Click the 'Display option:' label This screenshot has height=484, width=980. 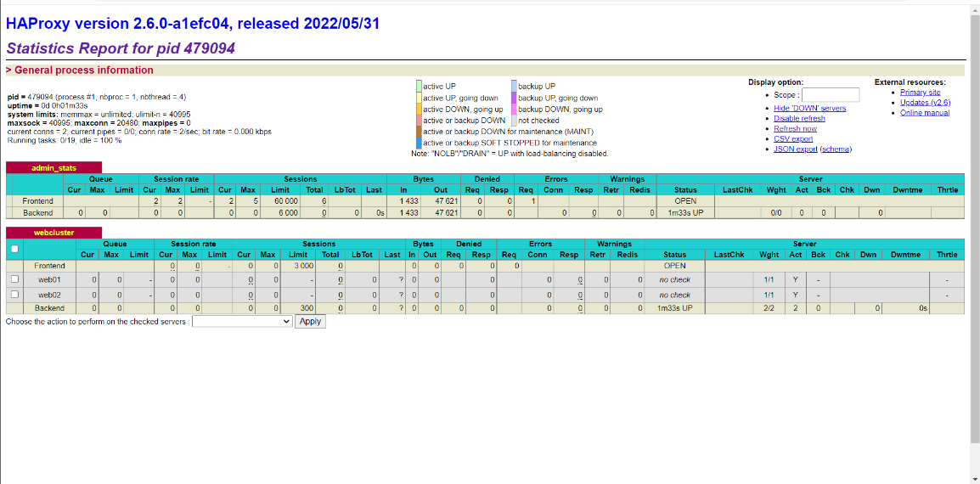point(775,82)
